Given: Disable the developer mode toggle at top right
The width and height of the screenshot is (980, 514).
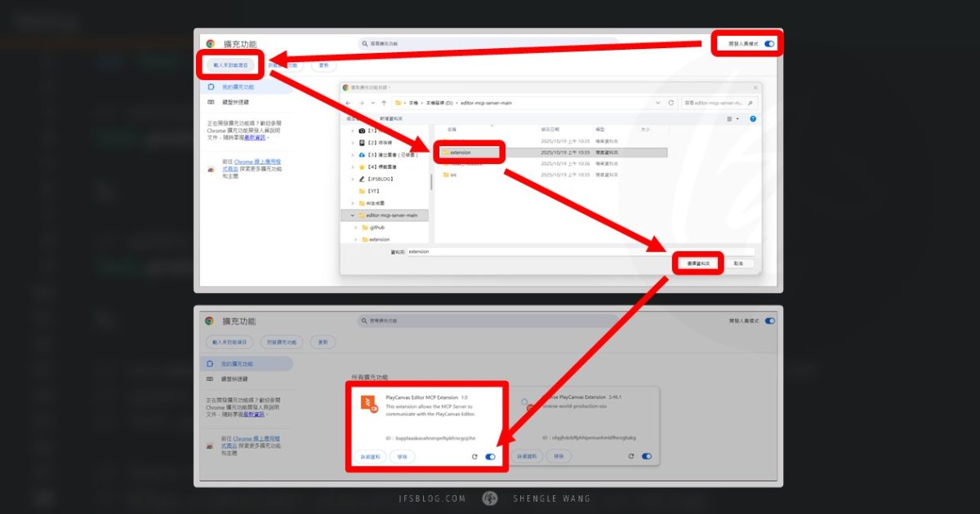Looking at the screenshot, I should pos(768,44).
